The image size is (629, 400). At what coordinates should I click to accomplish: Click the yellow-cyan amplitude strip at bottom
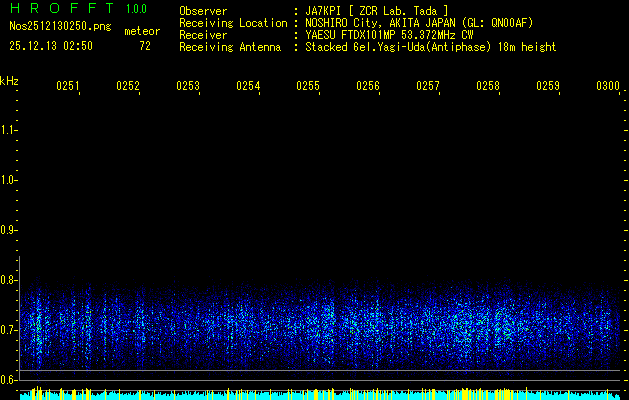click(x=320, y=395)
